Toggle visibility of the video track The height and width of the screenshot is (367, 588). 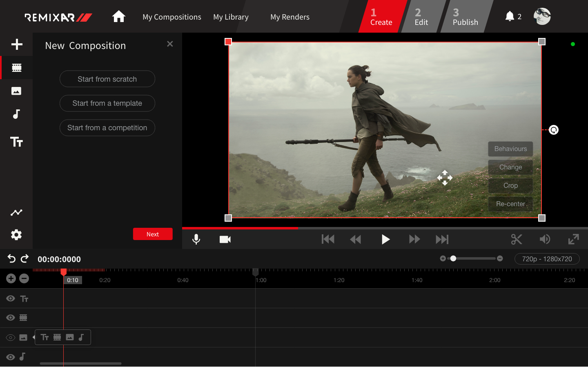[11, 318]
